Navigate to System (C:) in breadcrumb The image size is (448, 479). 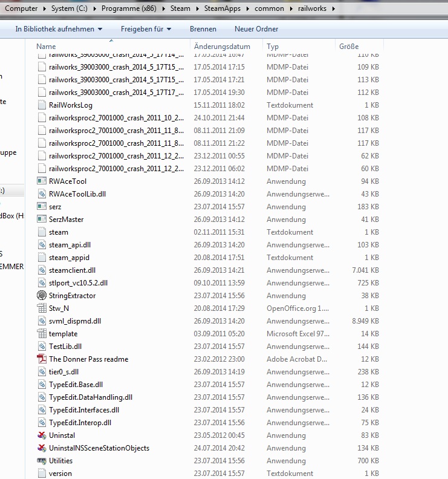coord(70,8)
